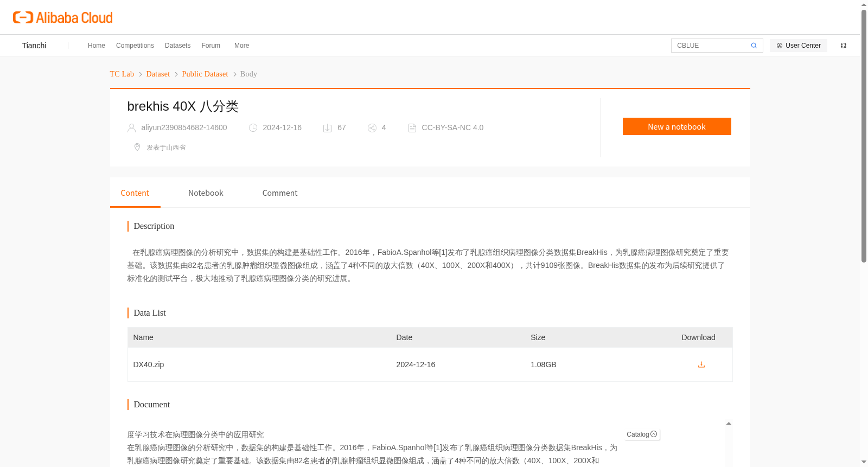
Task: Click the page vertical scrollbar thumb
Action: [x=864, y=136]
